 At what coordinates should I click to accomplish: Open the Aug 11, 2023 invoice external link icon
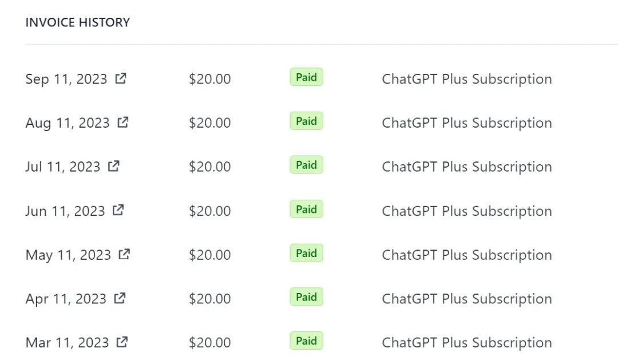(x=123, y=122)
